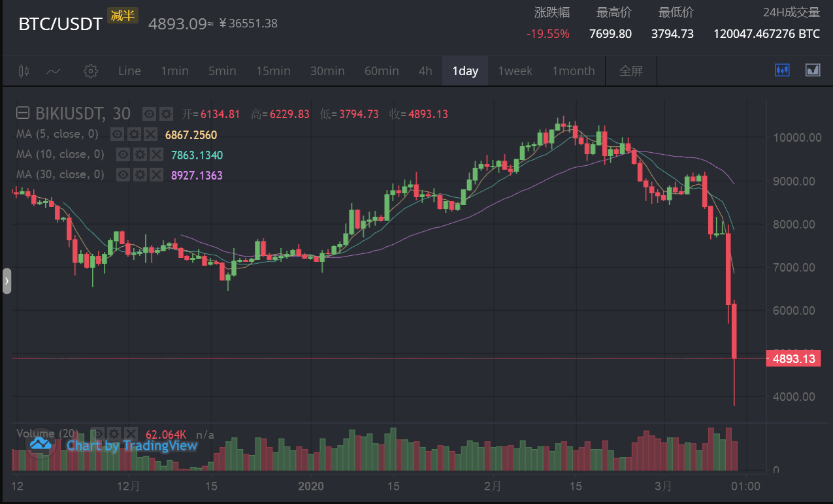Open settings for MA (5, close, 0)

coord(134,134)
